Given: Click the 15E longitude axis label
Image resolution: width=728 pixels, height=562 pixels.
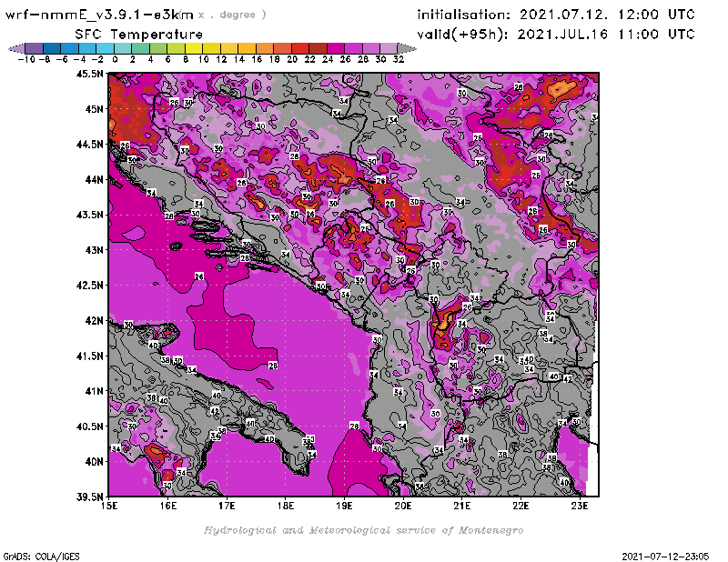Looking at the screenshot, I should tap(109, 507).
